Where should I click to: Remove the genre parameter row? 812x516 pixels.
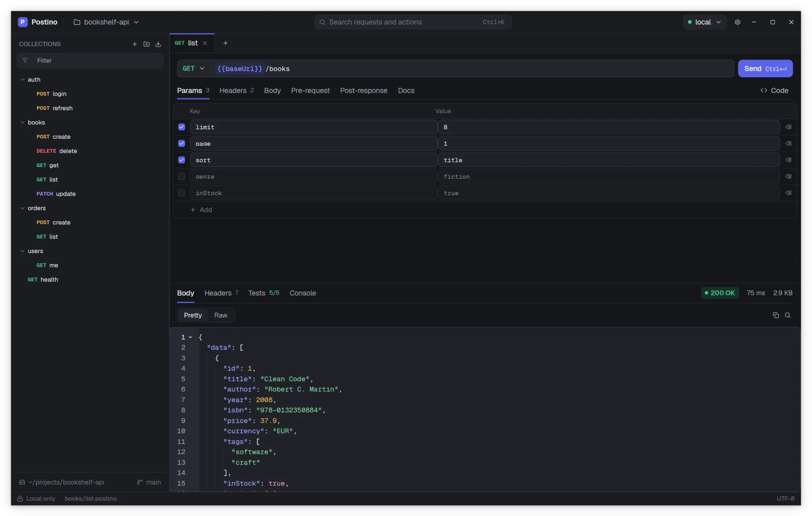[x=788, y=176]
